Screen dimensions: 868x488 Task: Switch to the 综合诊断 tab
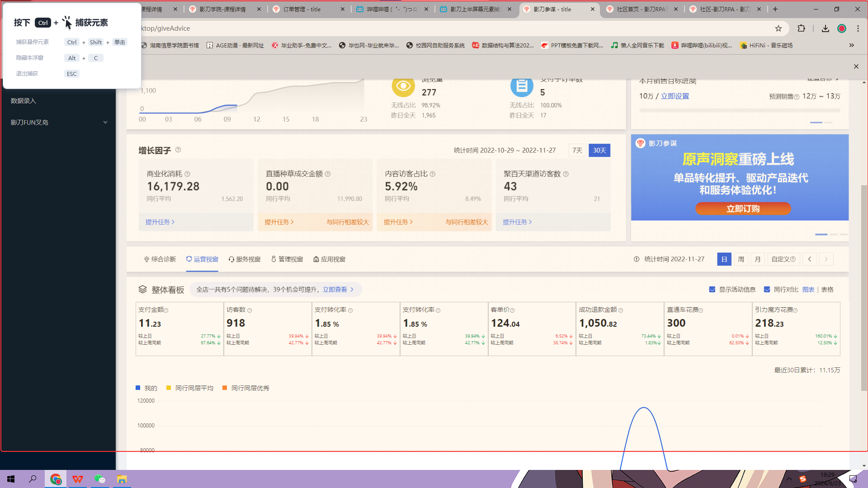160,259
